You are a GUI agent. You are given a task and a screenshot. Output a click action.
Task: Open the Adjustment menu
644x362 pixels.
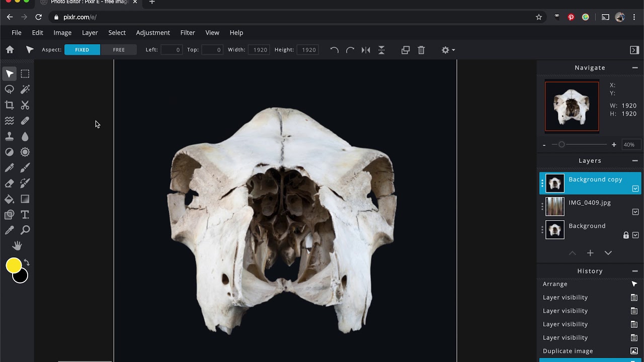(x=153, y=33)
